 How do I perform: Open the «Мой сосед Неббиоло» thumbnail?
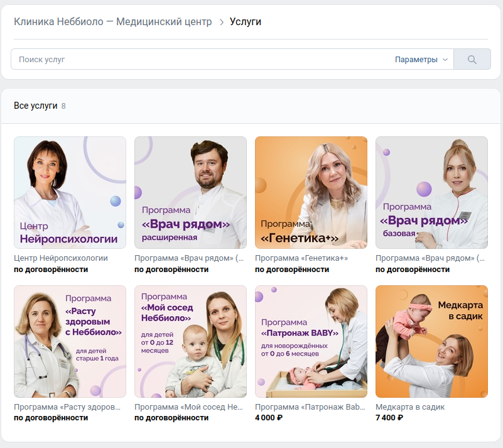tap(190, 341)
